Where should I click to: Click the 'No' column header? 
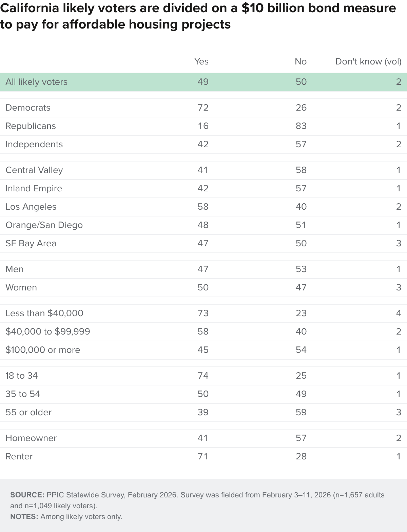301,61
